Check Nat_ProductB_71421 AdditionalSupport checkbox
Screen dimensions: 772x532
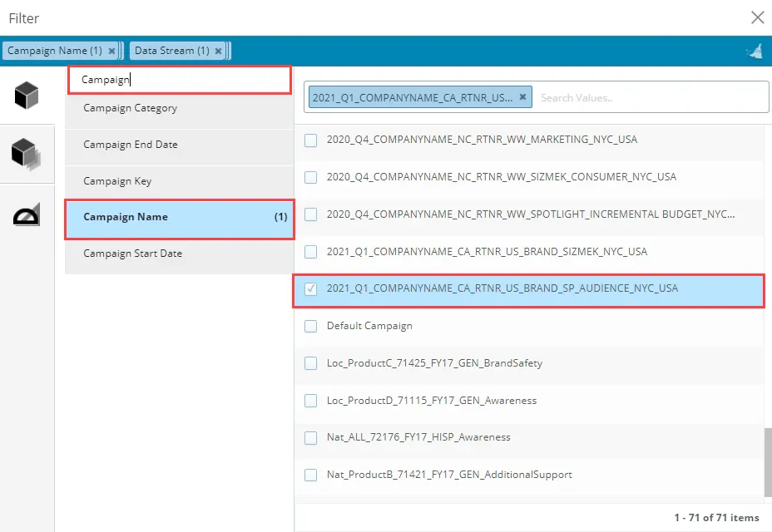click(x=310, y=475)
